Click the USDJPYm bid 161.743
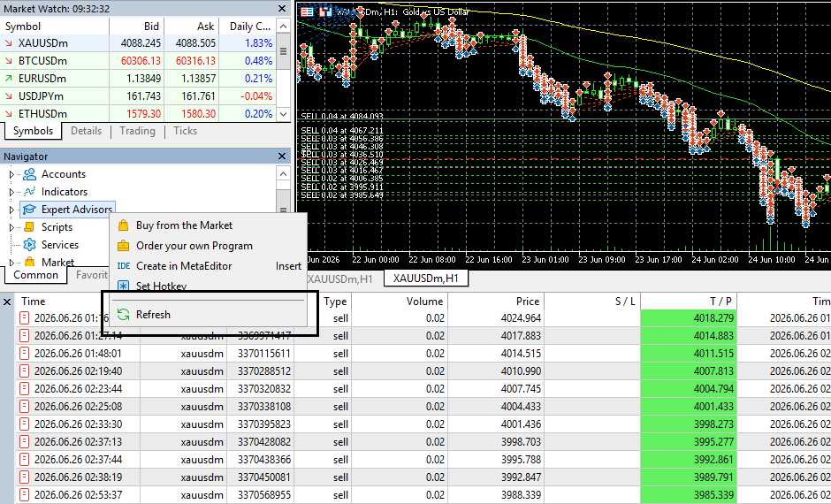This screenshot has height=504, width=831. 143,95
